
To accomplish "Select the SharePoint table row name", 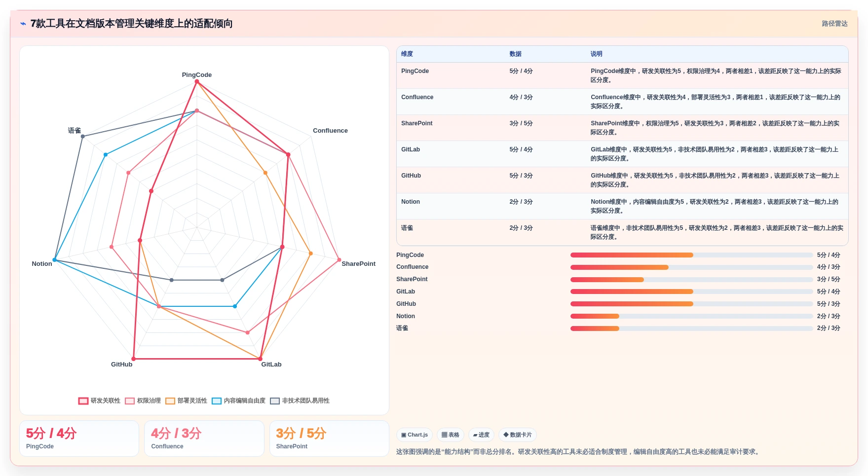I will (417, 123).
